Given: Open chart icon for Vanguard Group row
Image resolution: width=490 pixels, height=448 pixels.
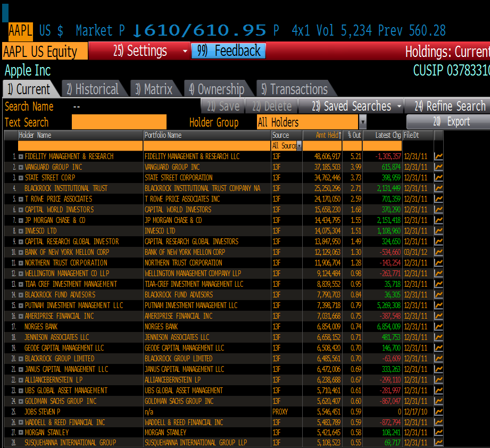Looking at the screenshot, I should tap(438, 167).
